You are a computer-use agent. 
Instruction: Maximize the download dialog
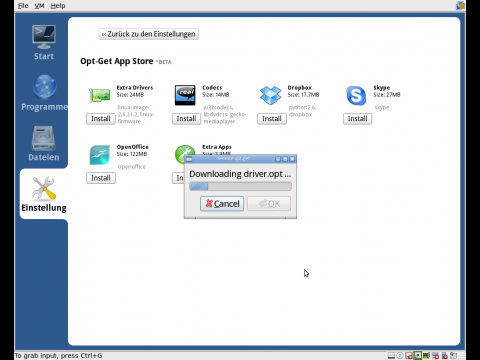(x=285, y=159)
